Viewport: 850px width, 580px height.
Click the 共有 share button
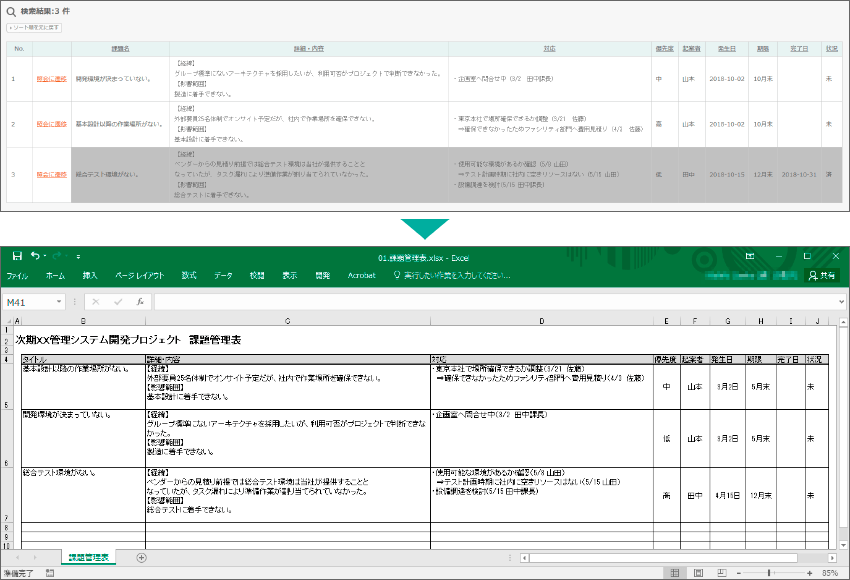(822, 275)
